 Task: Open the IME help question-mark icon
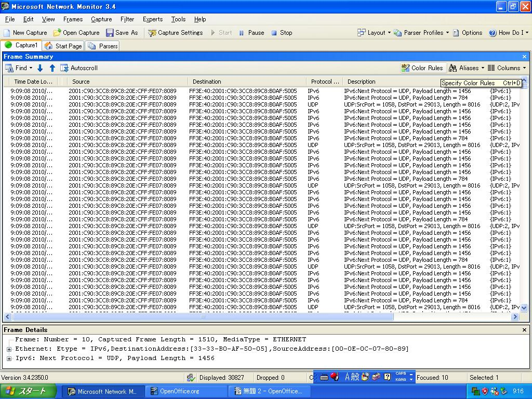coord(387,377)
